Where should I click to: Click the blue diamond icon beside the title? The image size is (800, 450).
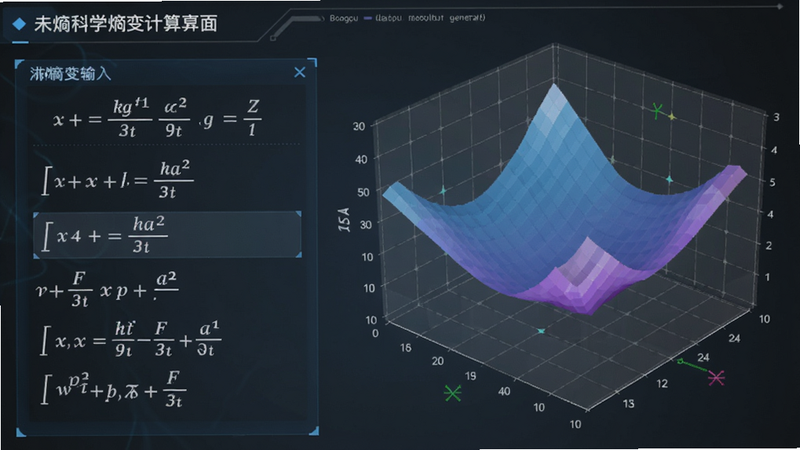click(x=19, y=23)
